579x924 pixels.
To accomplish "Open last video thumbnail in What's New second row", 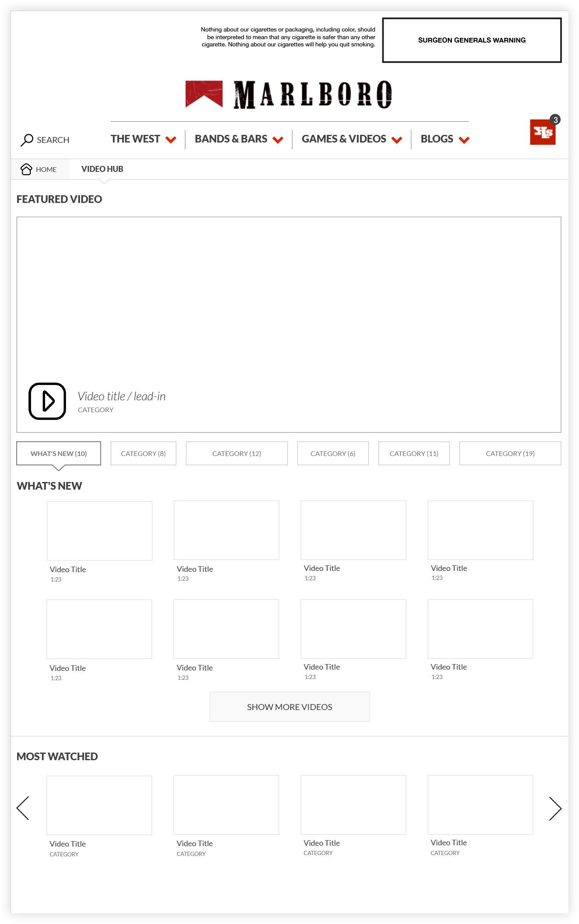I will pos(480,629).
